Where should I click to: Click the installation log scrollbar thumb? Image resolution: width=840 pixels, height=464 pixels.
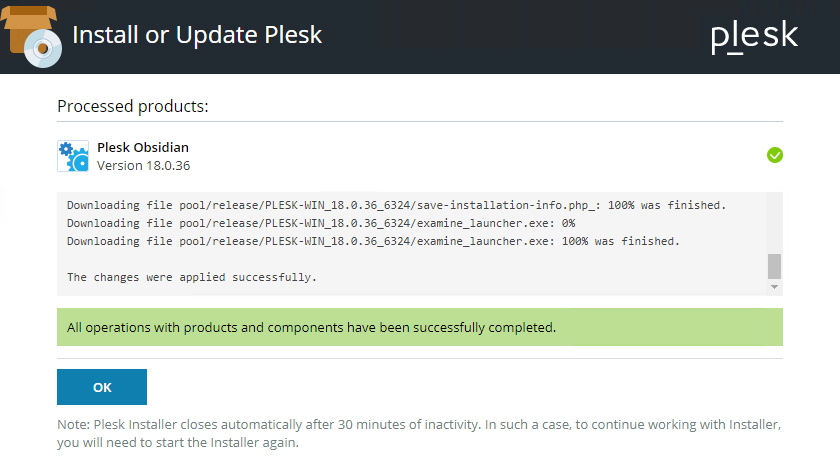click(x=774, y=266)
